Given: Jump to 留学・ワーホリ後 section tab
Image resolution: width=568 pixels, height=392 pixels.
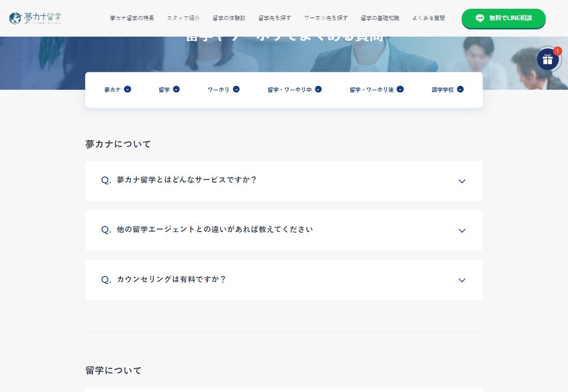Looking at the screenshot, I should pos(377,89).
